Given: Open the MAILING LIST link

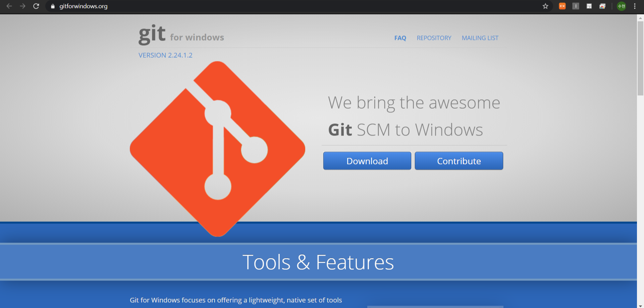Looking at the screenshot, I should (x=480, y=38).
